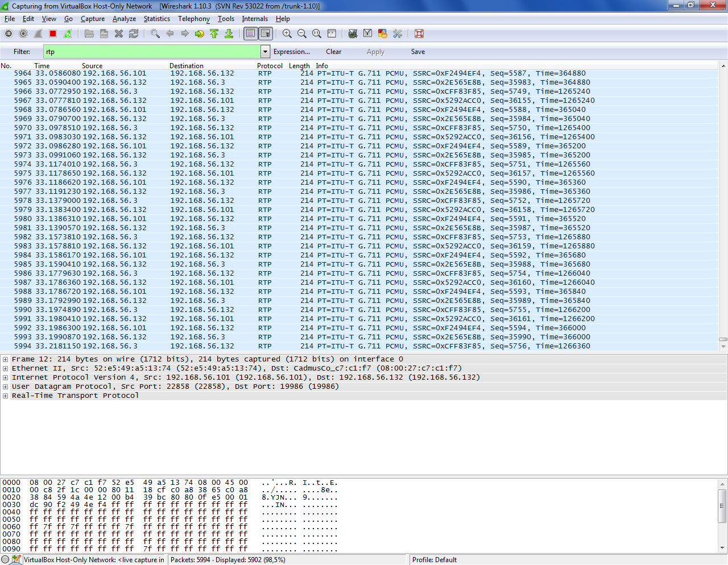Open the help lifebuoy icon

tap(419, 34)
